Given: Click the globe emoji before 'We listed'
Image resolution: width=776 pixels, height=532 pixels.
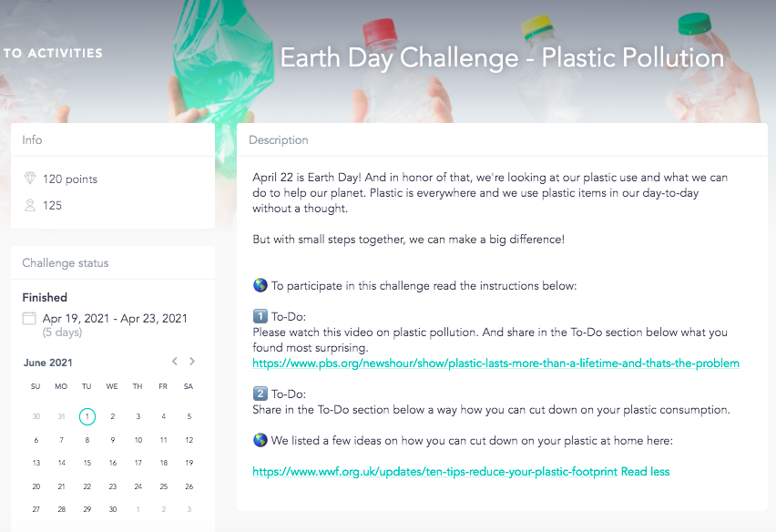Looking at the screenshot, I should click(x=260, y=440).
